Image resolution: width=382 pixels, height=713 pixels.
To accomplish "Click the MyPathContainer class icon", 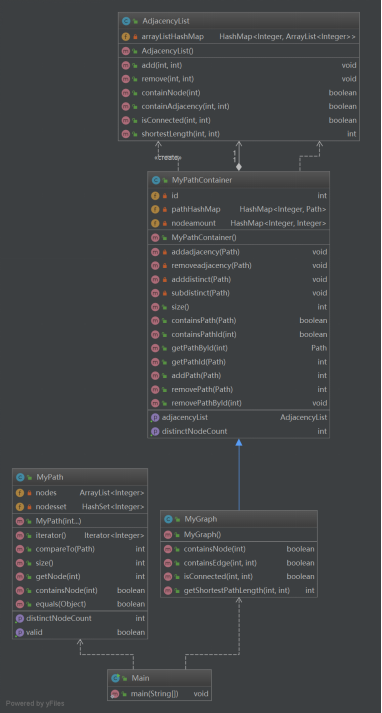I will tap(156, 180).
